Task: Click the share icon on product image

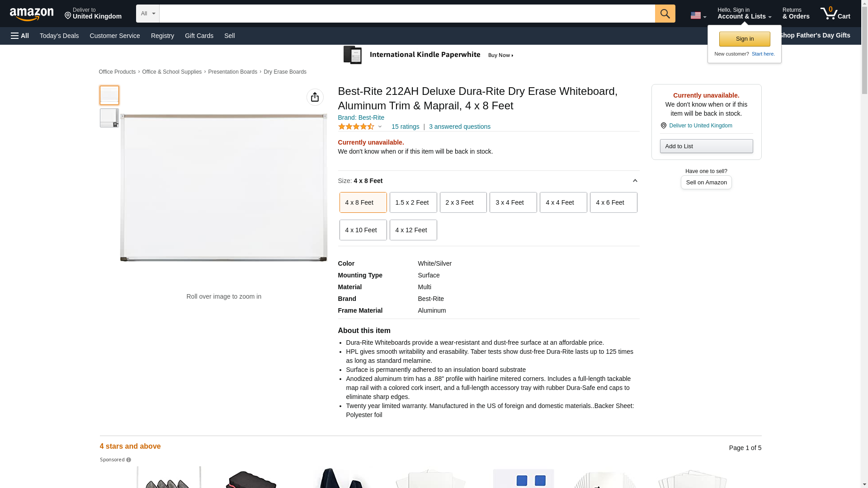Action: 315,97
